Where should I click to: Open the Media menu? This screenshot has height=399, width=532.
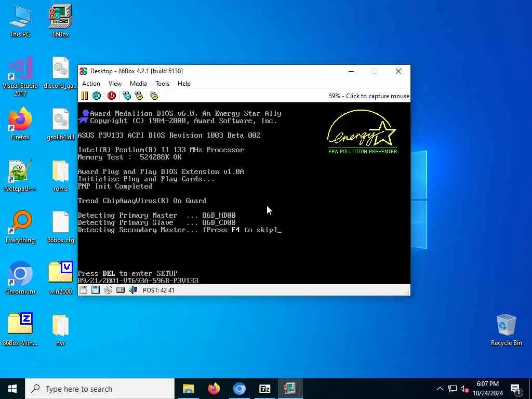click(138, 84)
